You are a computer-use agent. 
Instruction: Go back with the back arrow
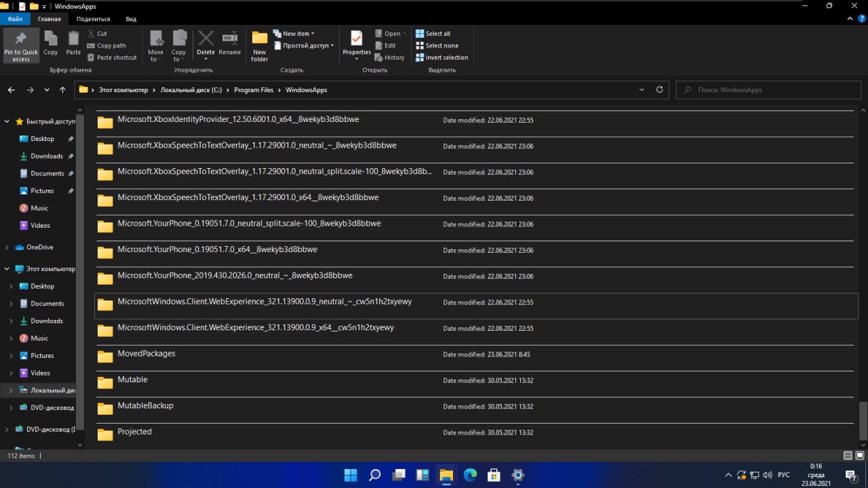pyautogui.click(x=12, y=89)
